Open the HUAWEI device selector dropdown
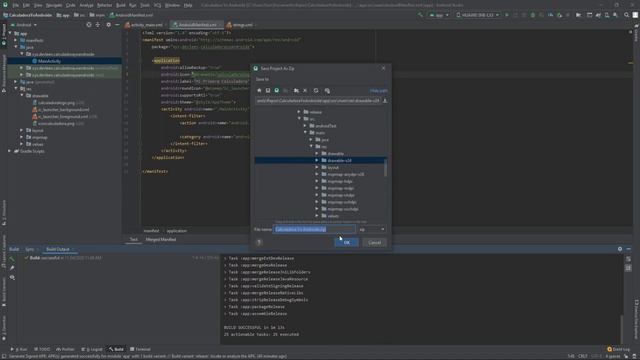This screenshot has height=360, width=640. (477, 15)
